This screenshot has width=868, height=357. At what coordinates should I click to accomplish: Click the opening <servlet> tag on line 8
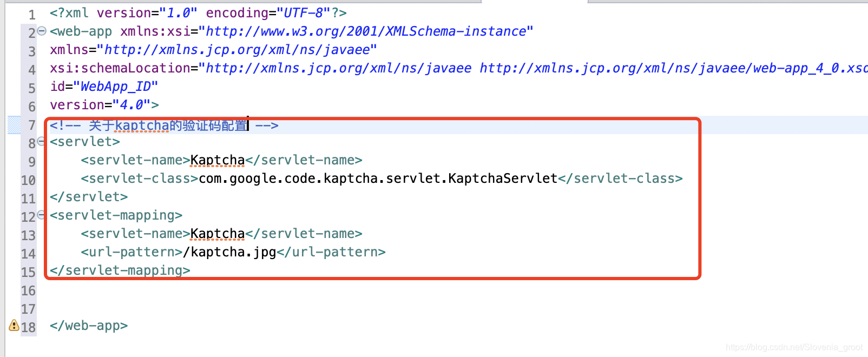click(x=85, y=142)
